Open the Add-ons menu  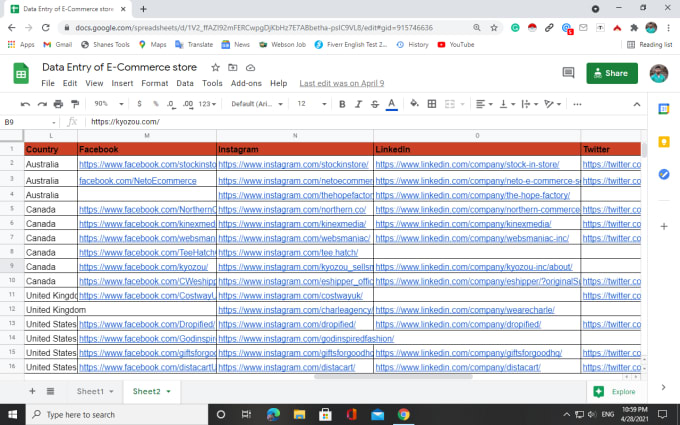(x=246, y=83)
